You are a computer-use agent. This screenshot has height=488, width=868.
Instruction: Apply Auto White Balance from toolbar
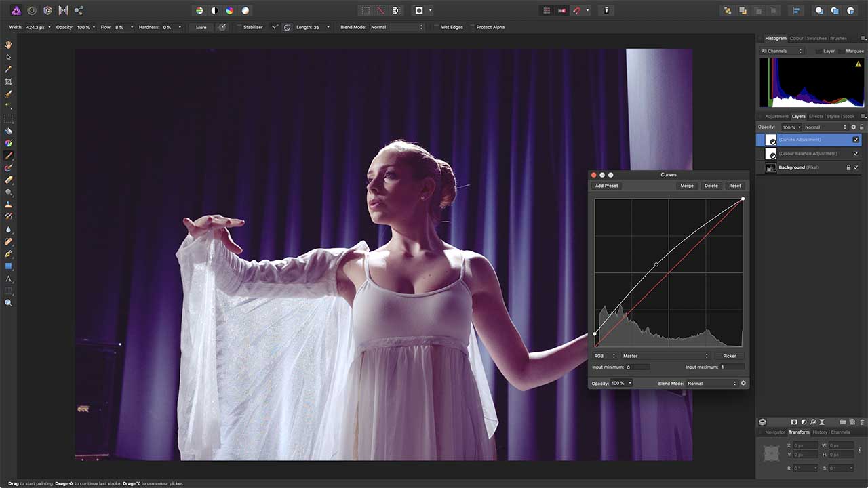245,11
